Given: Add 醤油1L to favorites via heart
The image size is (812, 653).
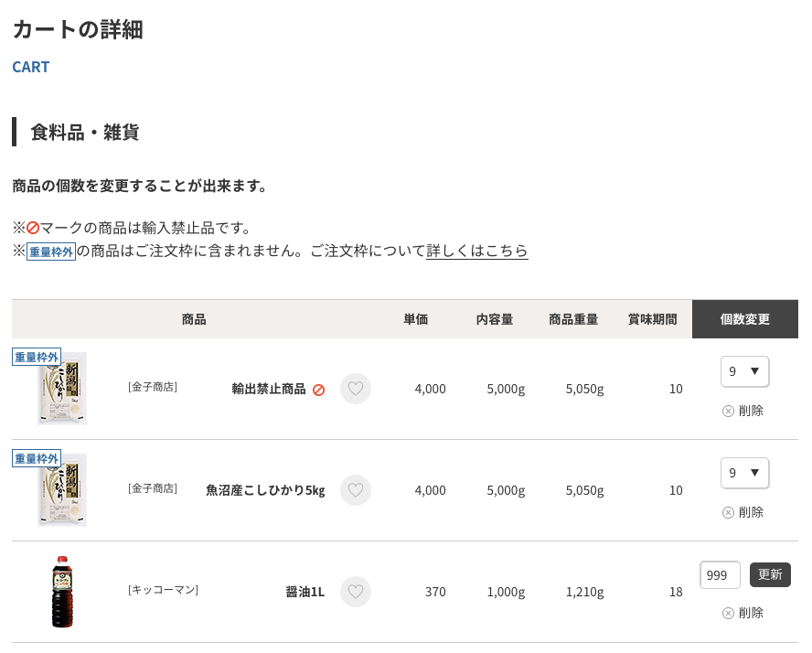Looking at the screenshot, I should 356,592.
